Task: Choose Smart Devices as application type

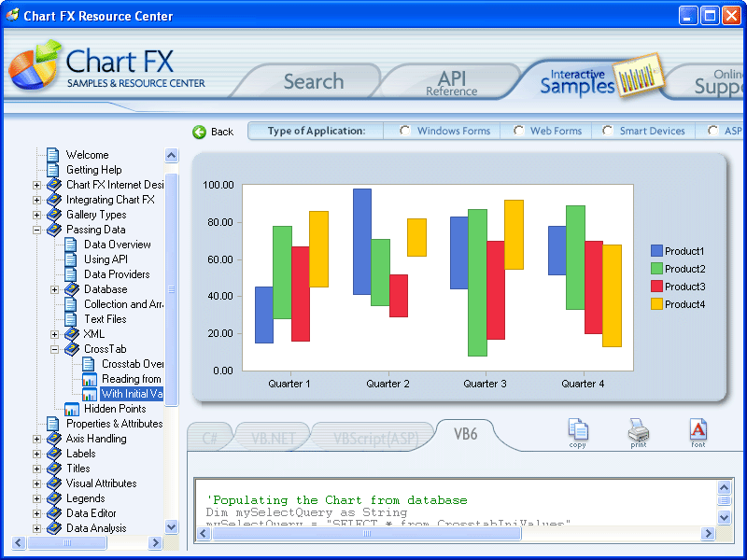Action: (607, 131)
